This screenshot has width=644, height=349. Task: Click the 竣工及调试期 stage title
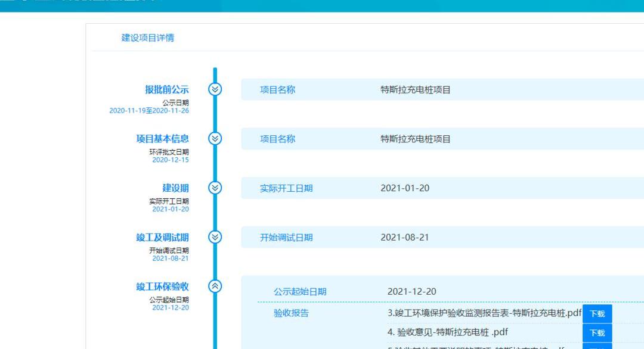[162, 237]
